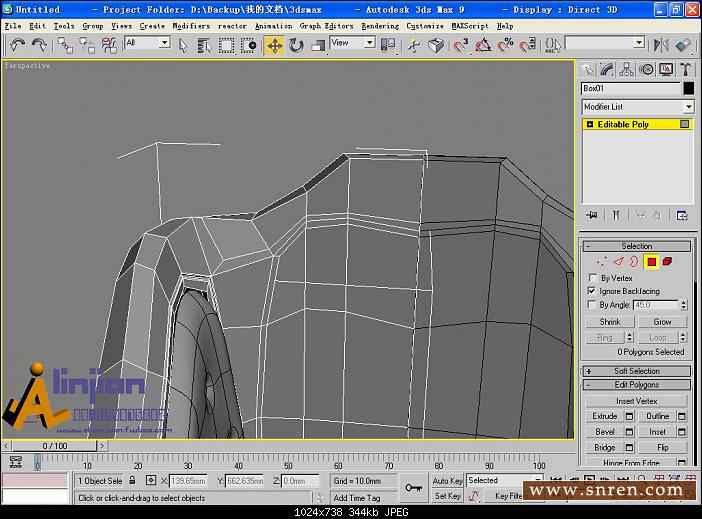Expand the Soft Selection rollout
702x519 pixels.
pyautogui.click(x=637, y=371)
